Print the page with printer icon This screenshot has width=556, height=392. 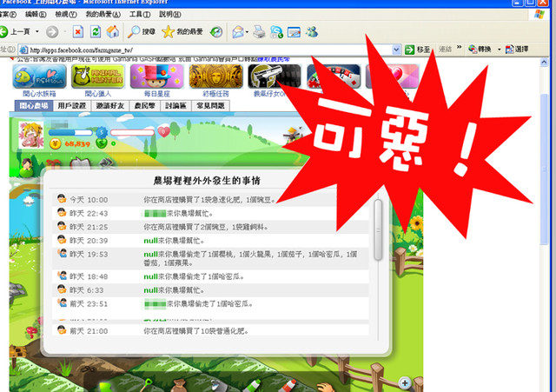click(x=259, y=32)
